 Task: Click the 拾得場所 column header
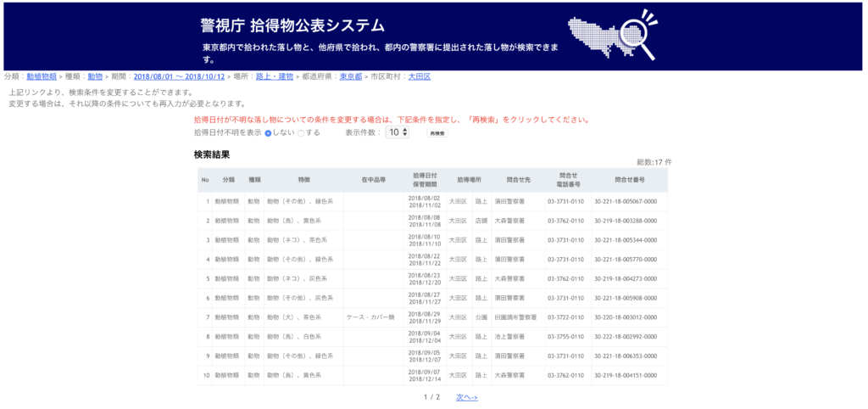[469, 180]
